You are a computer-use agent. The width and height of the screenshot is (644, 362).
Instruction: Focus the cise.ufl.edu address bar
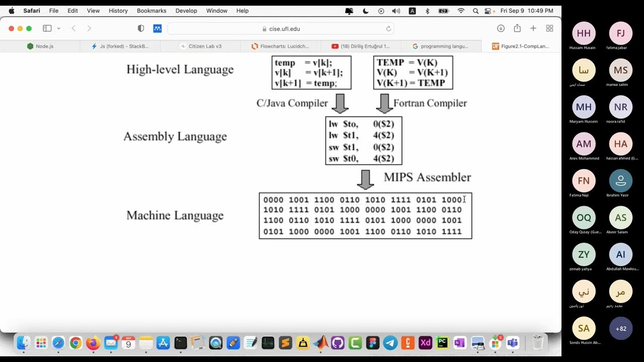[281, 29]
